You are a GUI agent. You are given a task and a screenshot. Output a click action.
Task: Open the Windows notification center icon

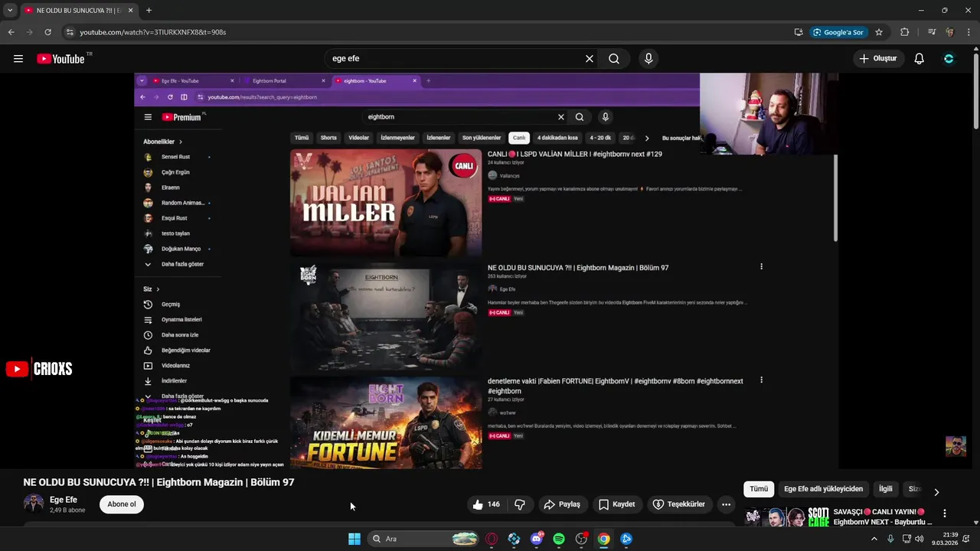click(x=968, y=539)
